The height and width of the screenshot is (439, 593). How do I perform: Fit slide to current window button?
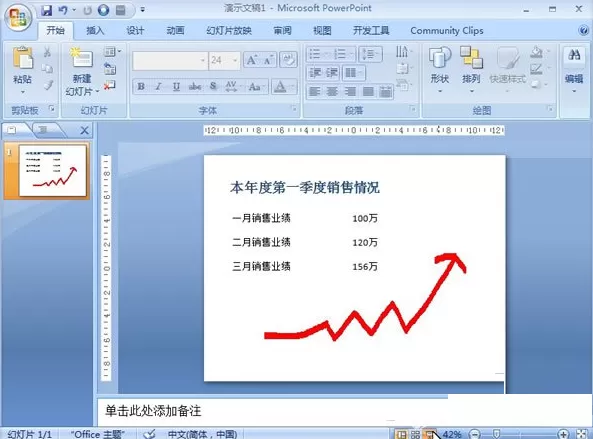coord(582,434)
